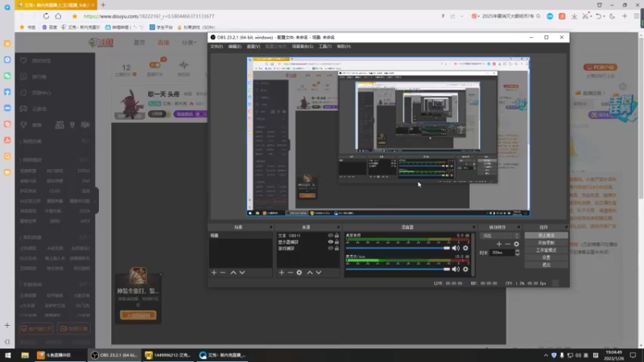Open OBS View menu

coord(253,47)
